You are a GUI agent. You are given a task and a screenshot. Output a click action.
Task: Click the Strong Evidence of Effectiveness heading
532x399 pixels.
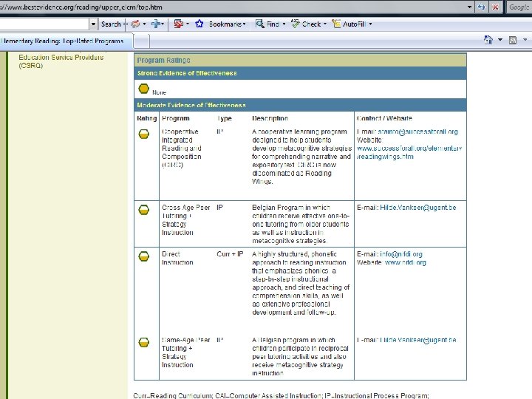tap(187, 73)
